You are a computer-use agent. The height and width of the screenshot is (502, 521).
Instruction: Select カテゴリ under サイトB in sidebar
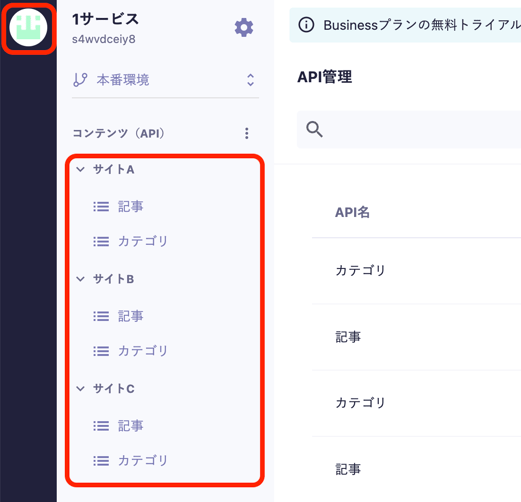(x=143, y=351)
